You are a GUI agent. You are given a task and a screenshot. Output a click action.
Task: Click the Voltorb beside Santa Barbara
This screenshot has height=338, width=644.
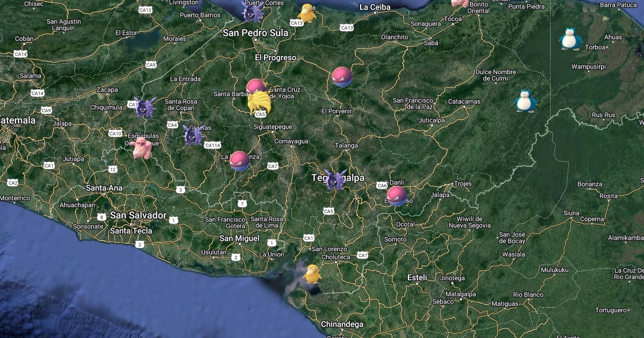tap(254, 87)
